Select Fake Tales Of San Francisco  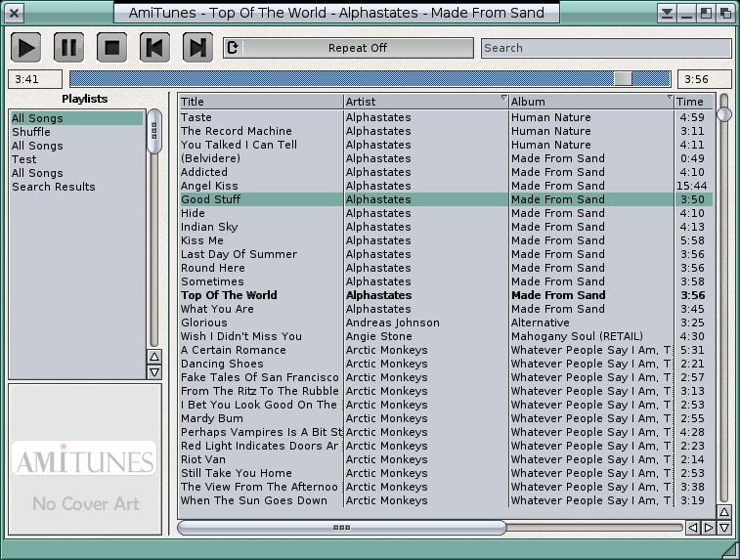click(446, 377)
